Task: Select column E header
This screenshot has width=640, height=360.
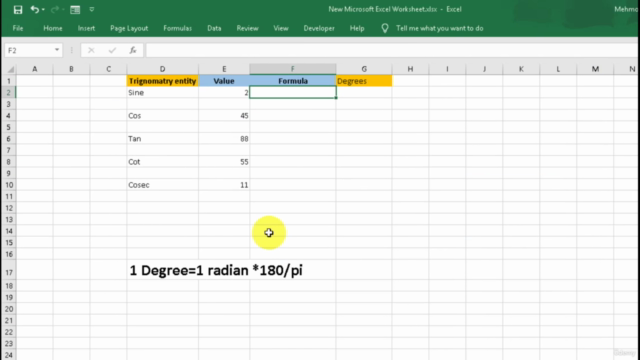Action: pyautogui.click(x=224, y=69)
